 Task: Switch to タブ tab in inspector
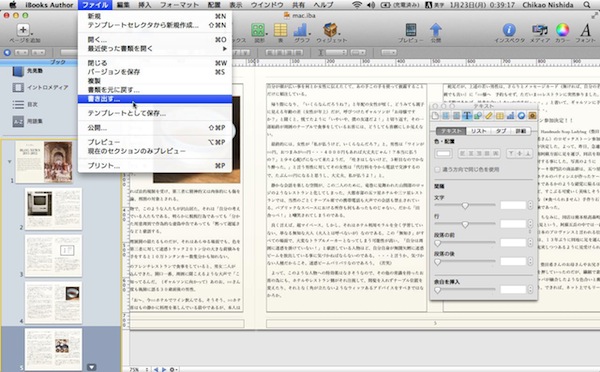[x=501, y=131]
